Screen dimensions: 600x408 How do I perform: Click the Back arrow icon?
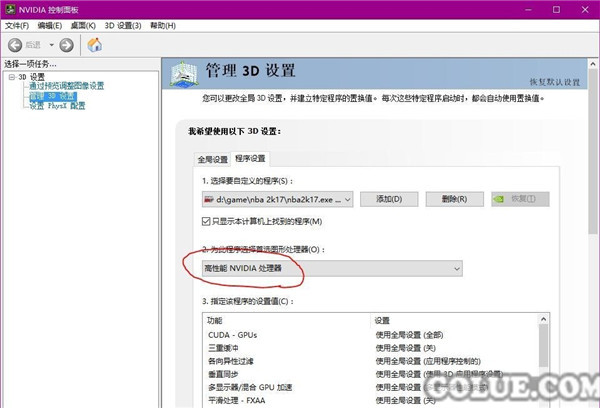point(17,45)
